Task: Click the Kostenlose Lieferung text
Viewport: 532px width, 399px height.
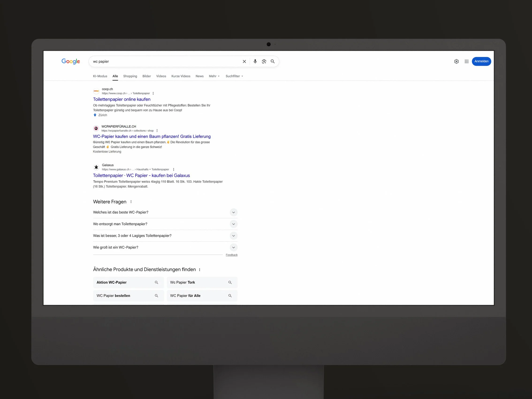Action: tap(107, 152)
